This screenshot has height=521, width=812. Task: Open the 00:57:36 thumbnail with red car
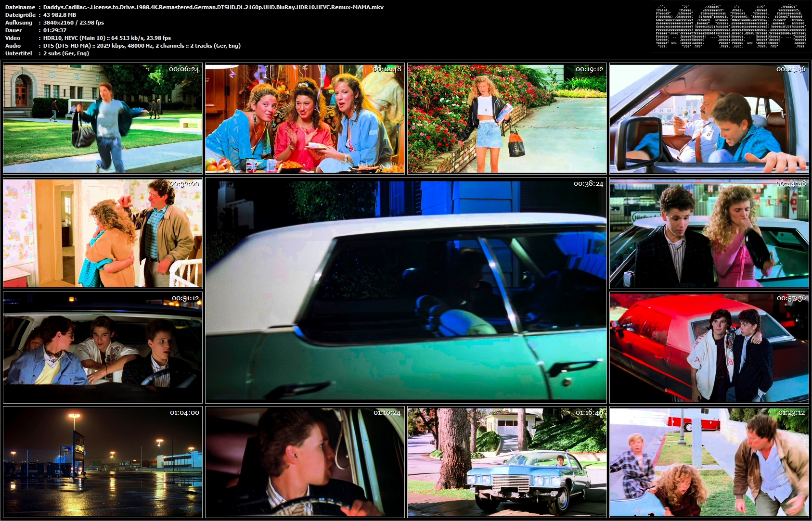click(709, 348)
